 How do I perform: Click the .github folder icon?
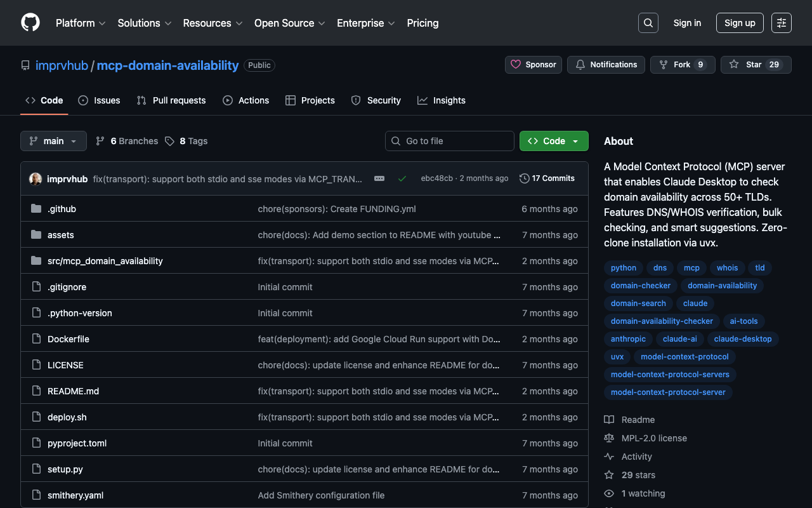click(36, 209)
